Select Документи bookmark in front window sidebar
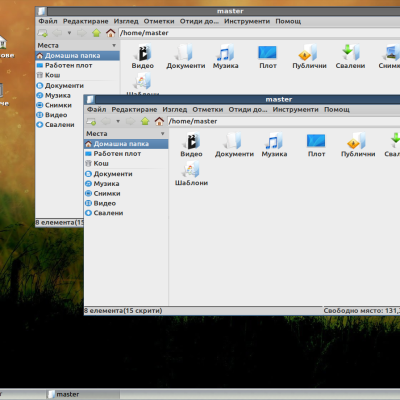The width and height of the screenshot is (400, 400). pos(126,174)
